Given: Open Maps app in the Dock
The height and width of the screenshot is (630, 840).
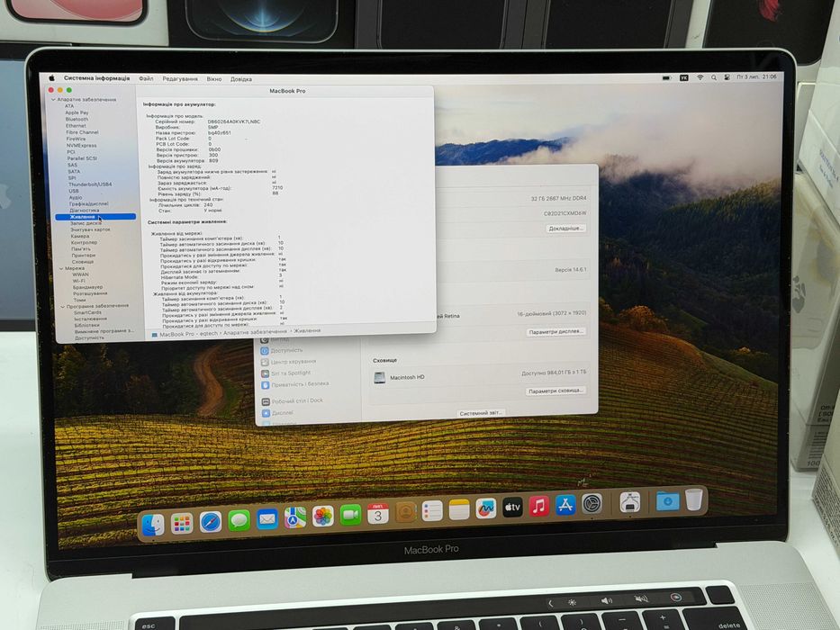Looking at the screenshot, I should (295, 517).
